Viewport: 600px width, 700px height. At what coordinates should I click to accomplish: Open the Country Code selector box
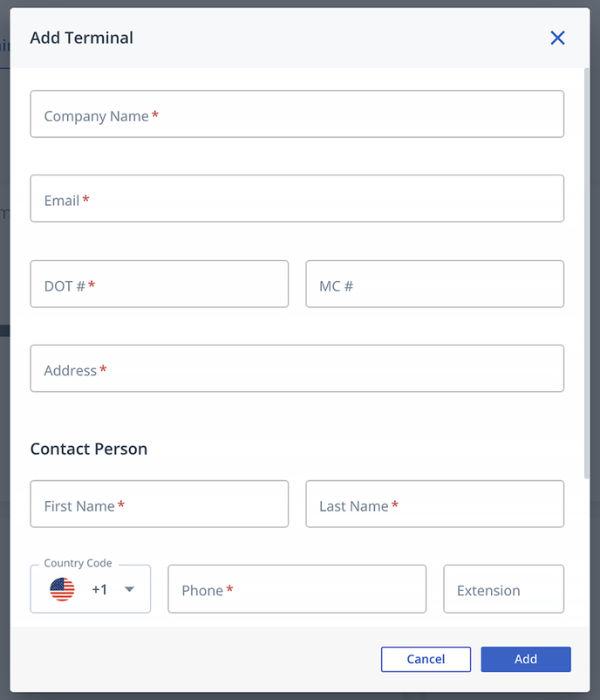[91, 589]
